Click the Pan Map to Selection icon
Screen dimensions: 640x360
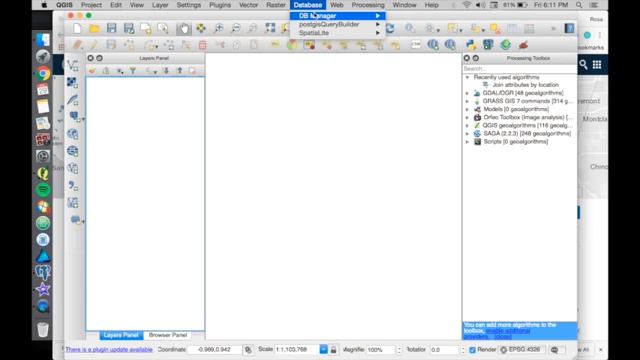(x=201, y=28)
